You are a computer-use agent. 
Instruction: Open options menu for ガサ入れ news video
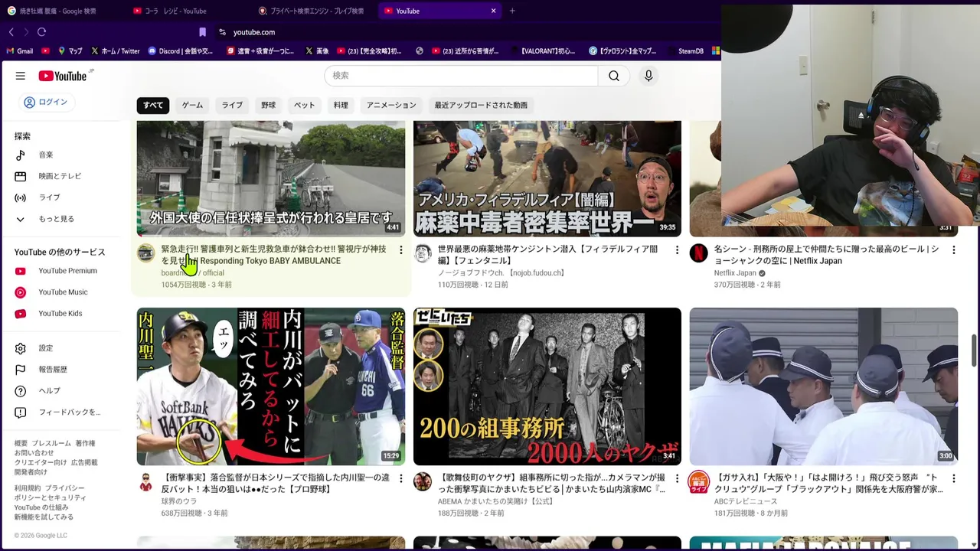[x=953, y=478]
